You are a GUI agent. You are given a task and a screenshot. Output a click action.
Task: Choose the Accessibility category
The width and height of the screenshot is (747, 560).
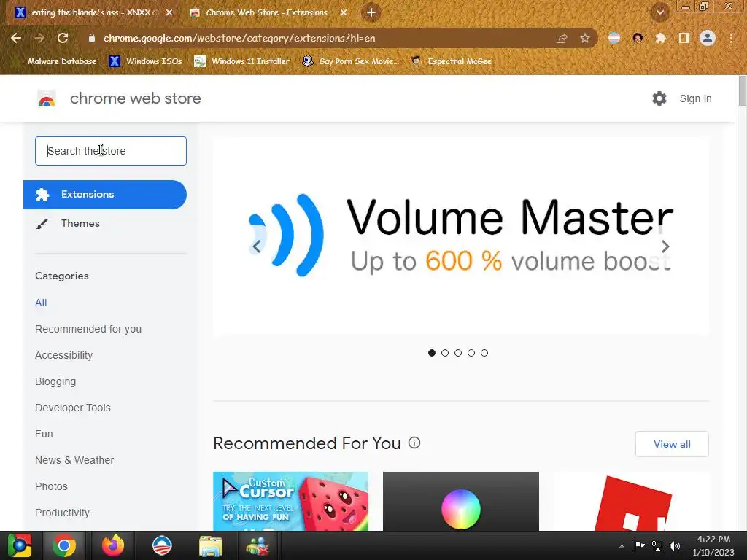[x=64, y=355]
